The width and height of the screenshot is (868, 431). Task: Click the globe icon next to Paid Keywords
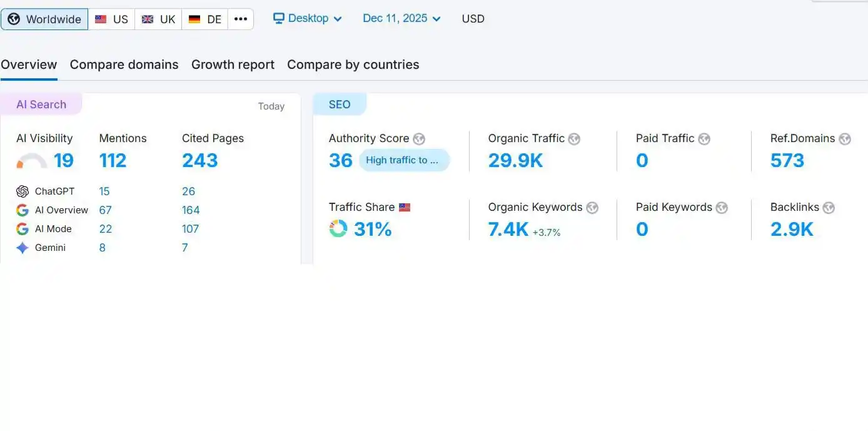722,208
